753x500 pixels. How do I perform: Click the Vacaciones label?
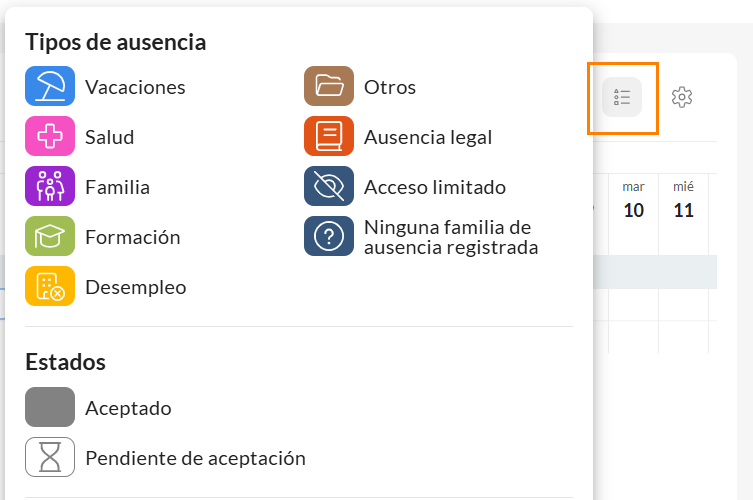(135, 87)
